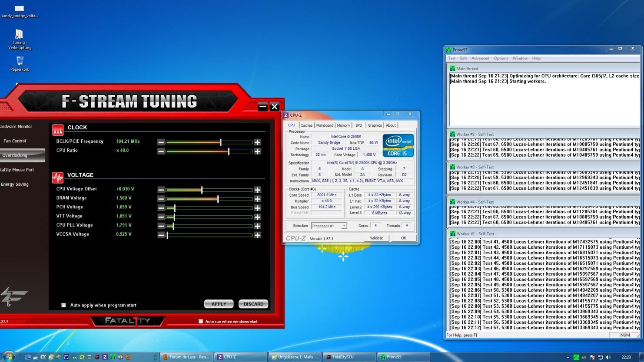The image size is (644, 362).
Task: Raise CPU Ratio using its plus icon
Action: [x=257, y=151]
